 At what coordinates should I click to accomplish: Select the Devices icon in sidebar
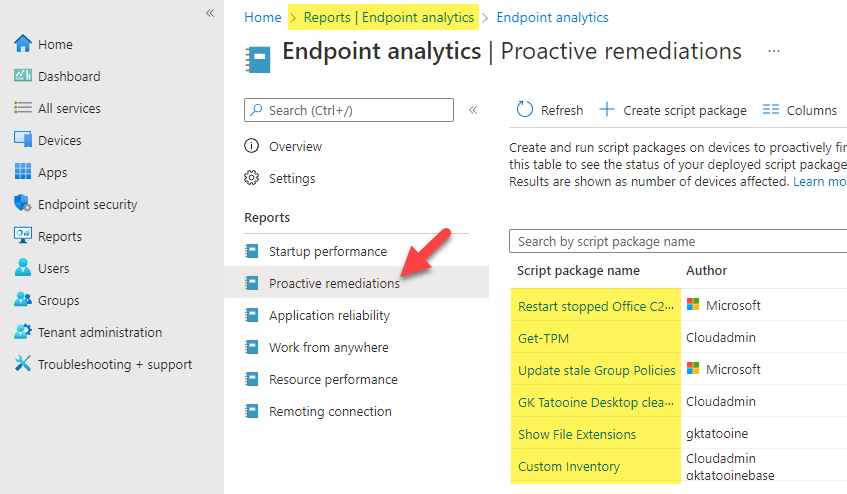click(x=23, y=140)
